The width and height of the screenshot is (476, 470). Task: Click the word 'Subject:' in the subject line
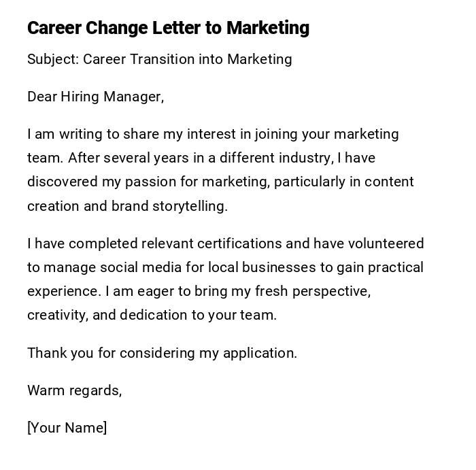coord(53,59)
